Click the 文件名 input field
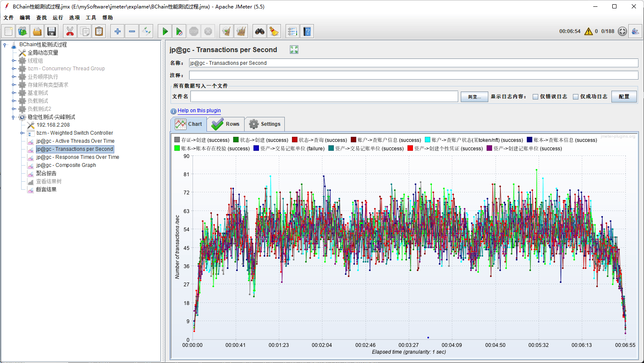 tap(324, 97)
